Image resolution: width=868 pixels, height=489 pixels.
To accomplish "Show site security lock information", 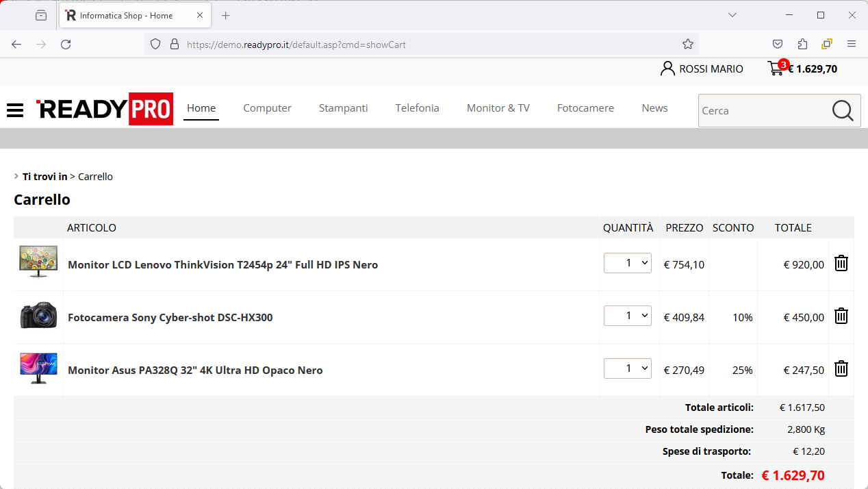I will pyautogui.click(x=174, y=45).
